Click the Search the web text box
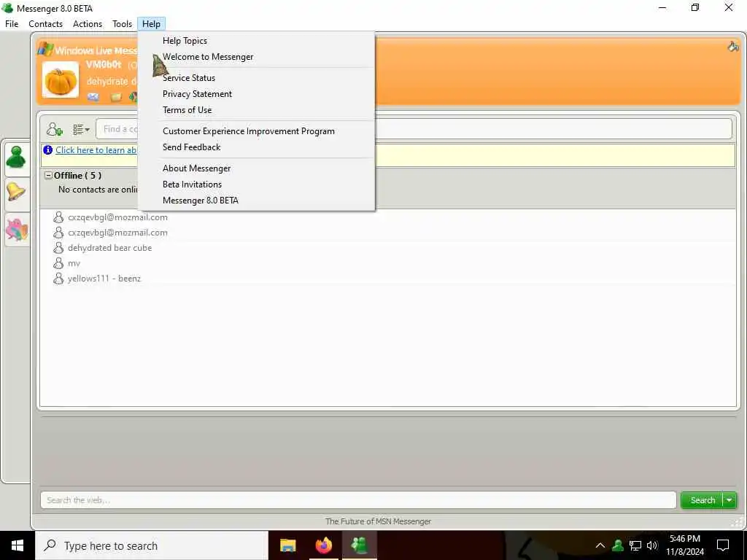This screenshot has height=560, width=747. (x=358, y=500)
